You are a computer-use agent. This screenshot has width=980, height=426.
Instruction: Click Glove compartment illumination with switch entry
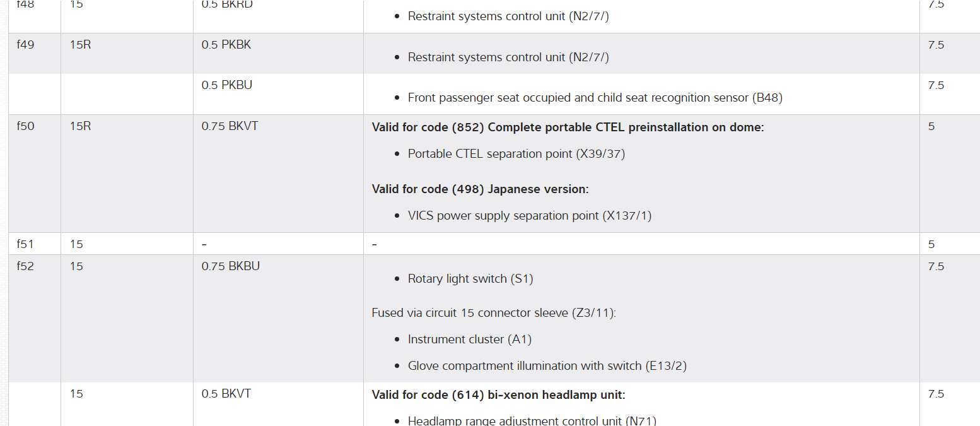pyautogui.click(x=547, y=366)
